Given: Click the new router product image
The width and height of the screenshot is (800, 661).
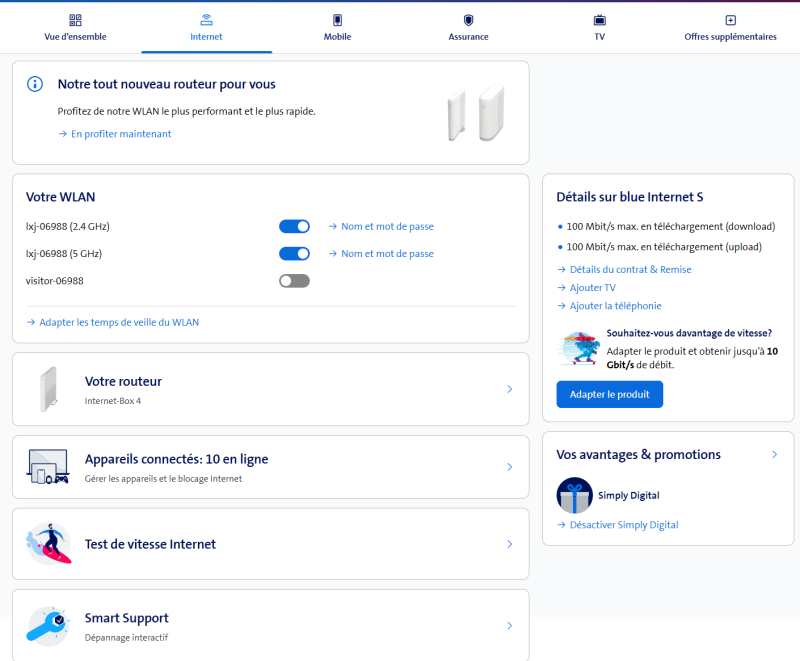Looking at the screenshot, I should click(474, 113).
